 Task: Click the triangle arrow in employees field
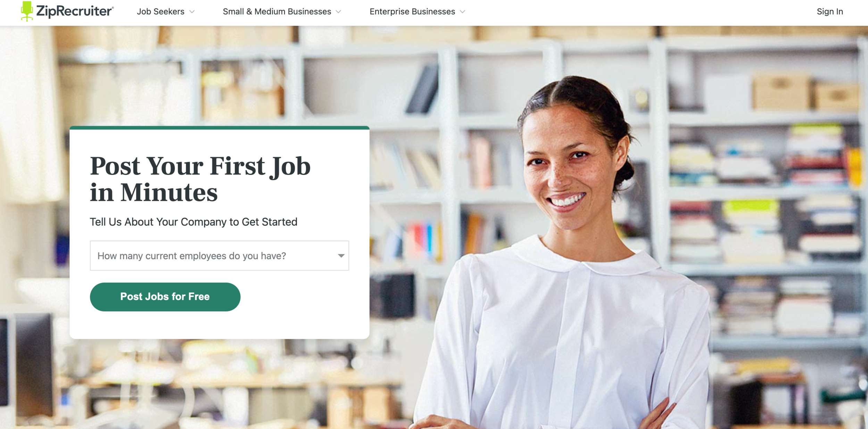coord(341,256)
